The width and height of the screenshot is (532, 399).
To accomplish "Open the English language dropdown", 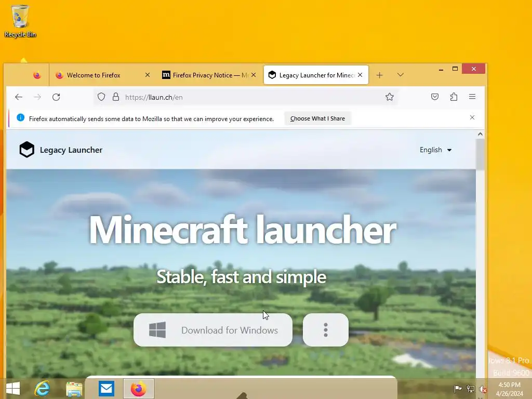I will point(436,150).
